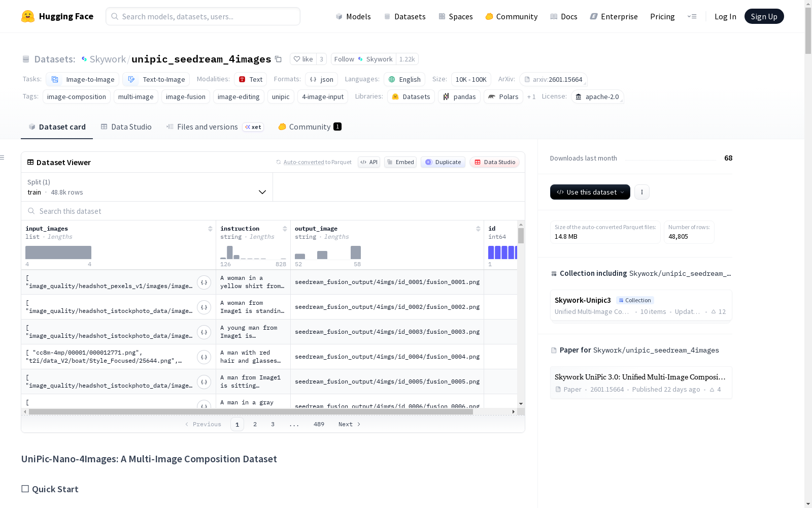Image resolution: width=812 pixels, height=508 pixels.
Task: Click the instruction column length histogram
Action: 253,252
